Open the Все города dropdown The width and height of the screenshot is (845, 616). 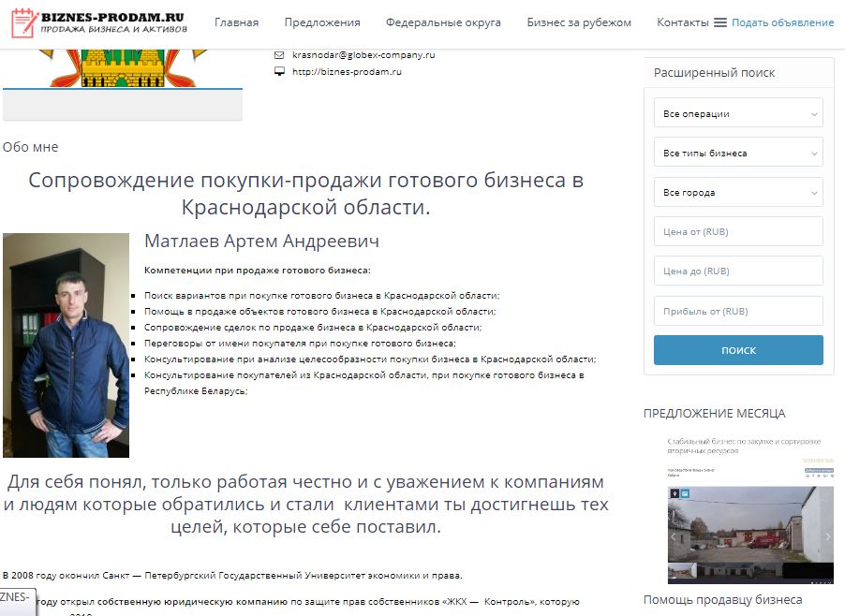pyautogui.click(x=738, y=192)
